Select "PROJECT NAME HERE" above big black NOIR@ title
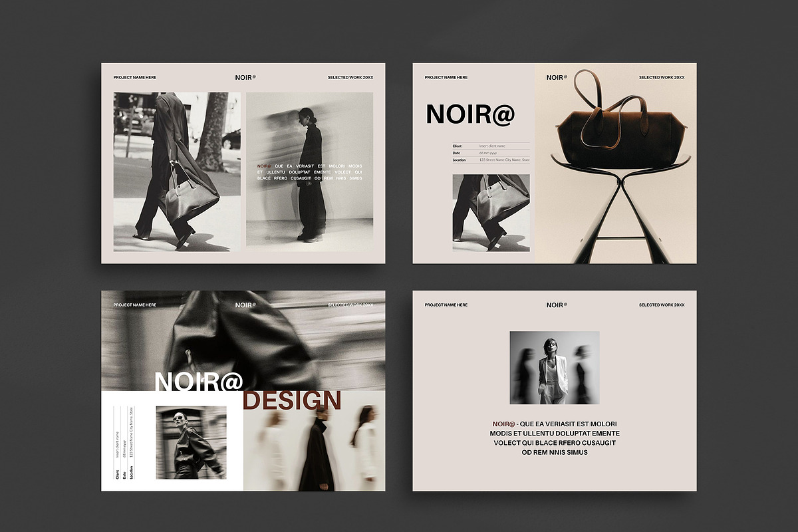This screenshot has width=798, height=532. tap(446, 78)
